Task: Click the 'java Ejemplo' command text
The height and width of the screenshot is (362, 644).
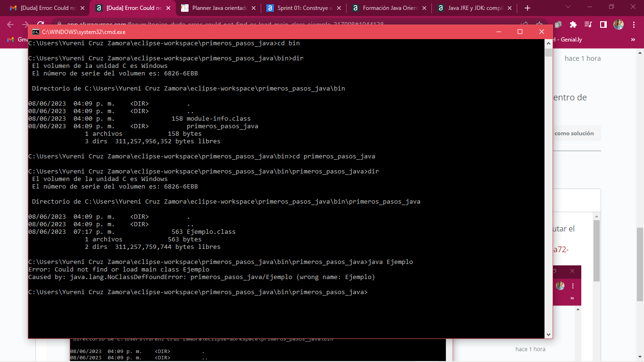Action: [390, 262]
